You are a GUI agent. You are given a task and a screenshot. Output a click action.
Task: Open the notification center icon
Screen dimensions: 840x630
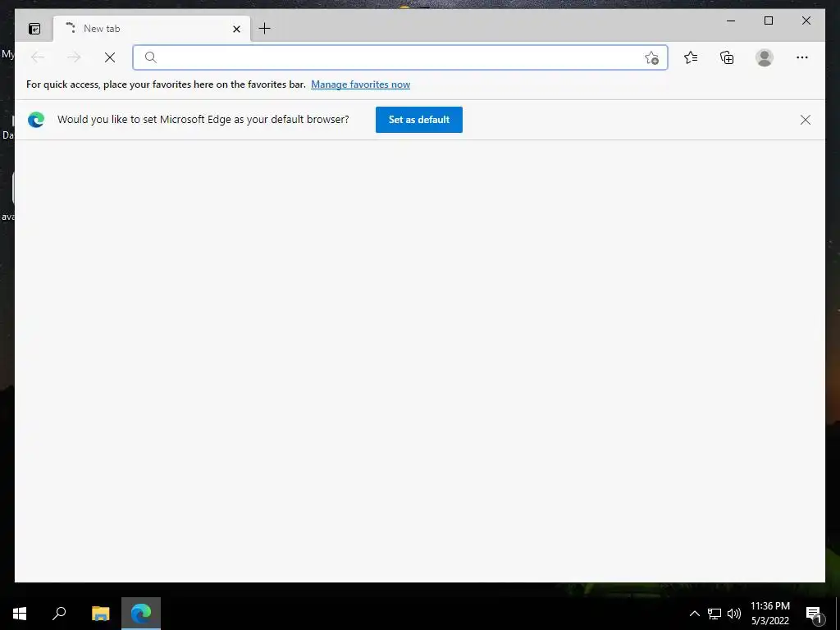tap(814, 614)
